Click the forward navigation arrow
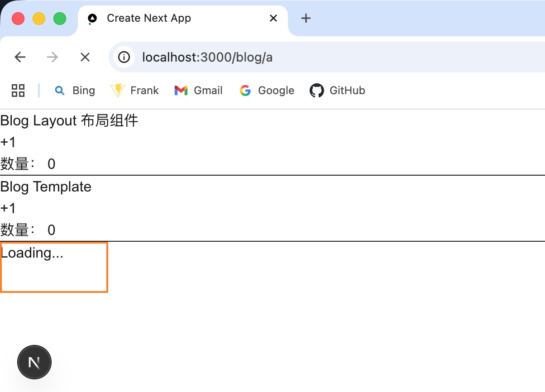Screen dimensions: 545x392 coord(52,57)
